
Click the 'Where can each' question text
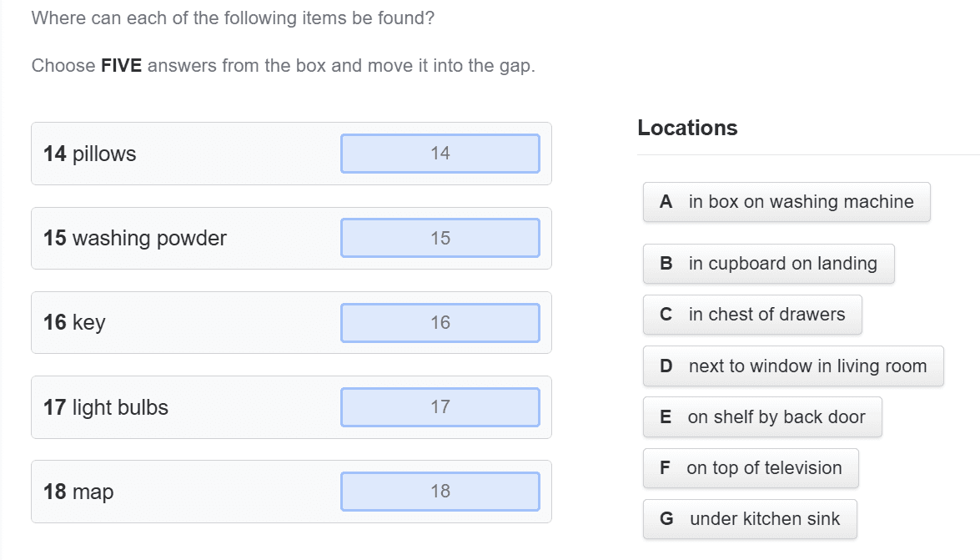click(x=233, y=18)
